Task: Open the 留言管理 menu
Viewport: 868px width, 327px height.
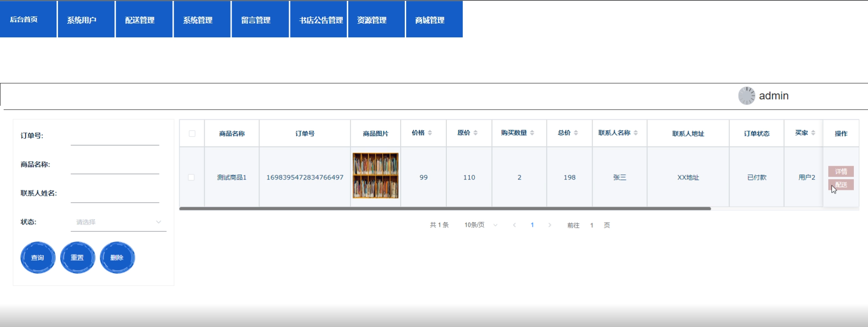Action: [260, 19]
